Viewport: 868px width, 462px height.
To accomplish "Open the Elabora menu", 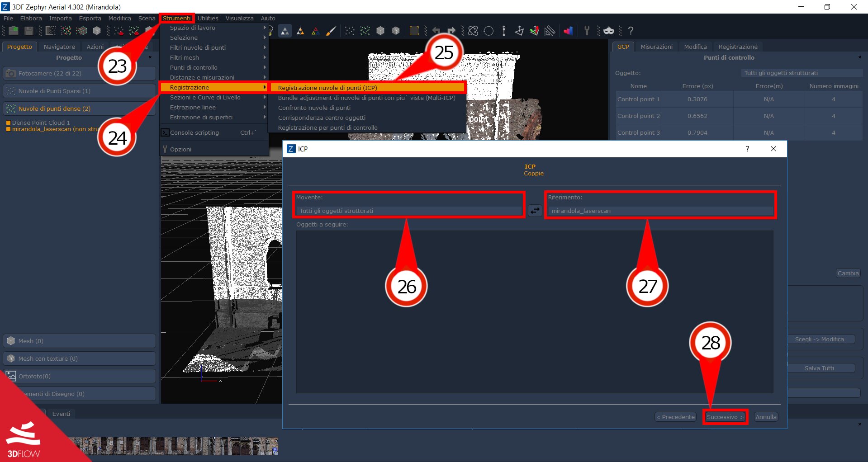I will coord(31,18).
